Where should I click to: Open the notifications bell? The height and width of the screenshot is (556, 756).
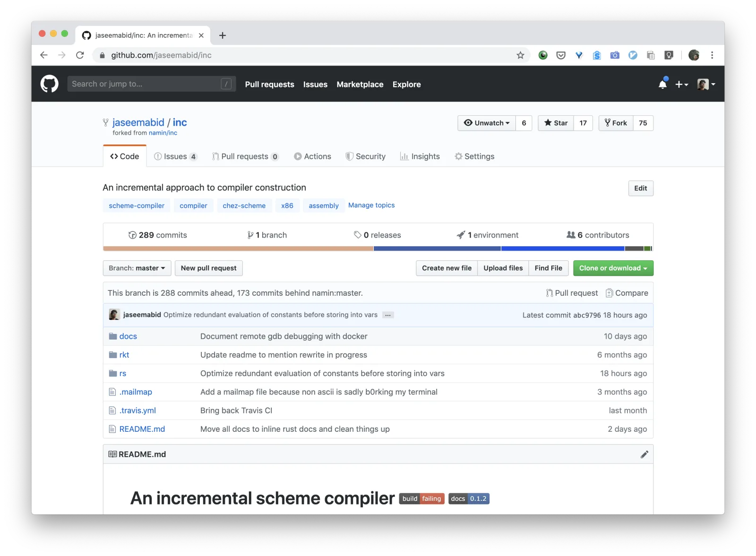[662, 84]
